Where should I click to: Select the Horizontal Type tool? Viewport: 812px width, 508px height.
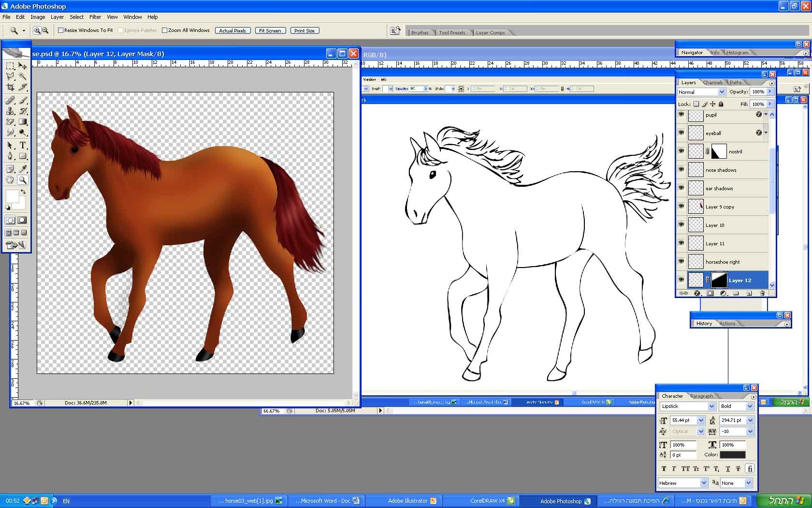23,145
